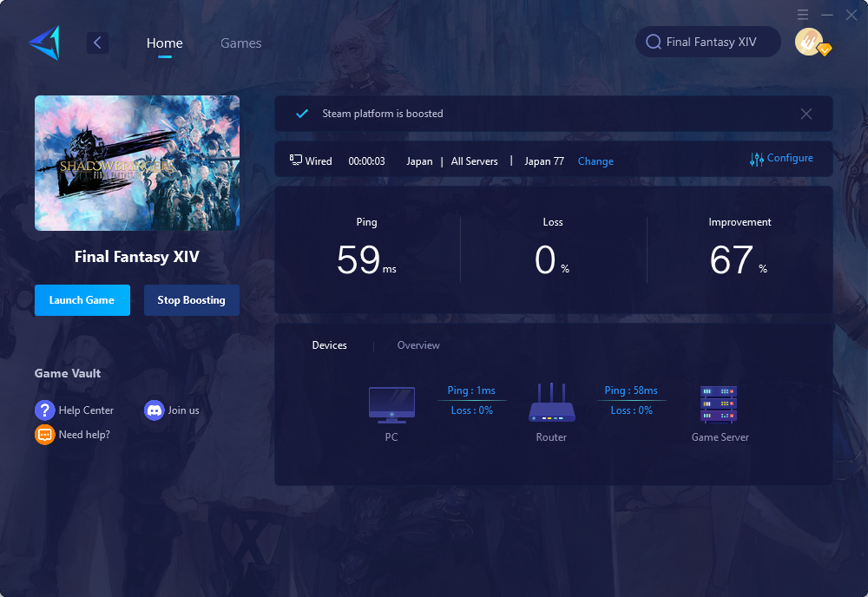
Task: Click the Ping : 58ms text
Action: point(631,390)
